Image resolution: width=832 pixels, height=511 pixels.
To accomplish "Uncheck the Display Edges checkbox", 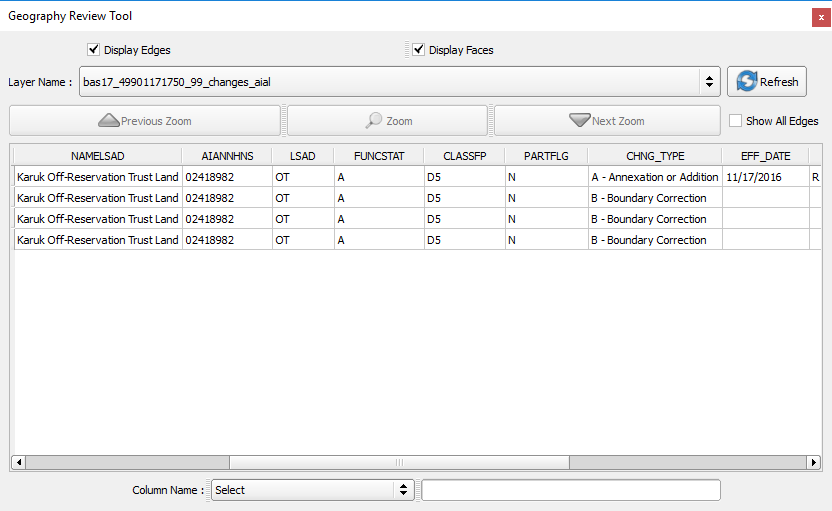I will click(94, 50).
